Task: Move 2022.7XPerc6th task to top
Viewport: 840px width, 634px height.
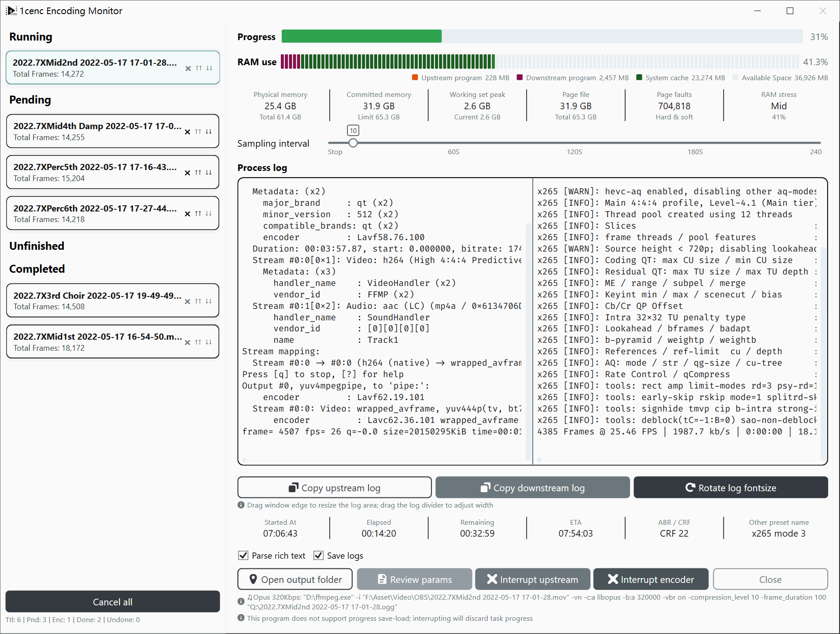Action: pyautogui.click(x=198, y=214)
